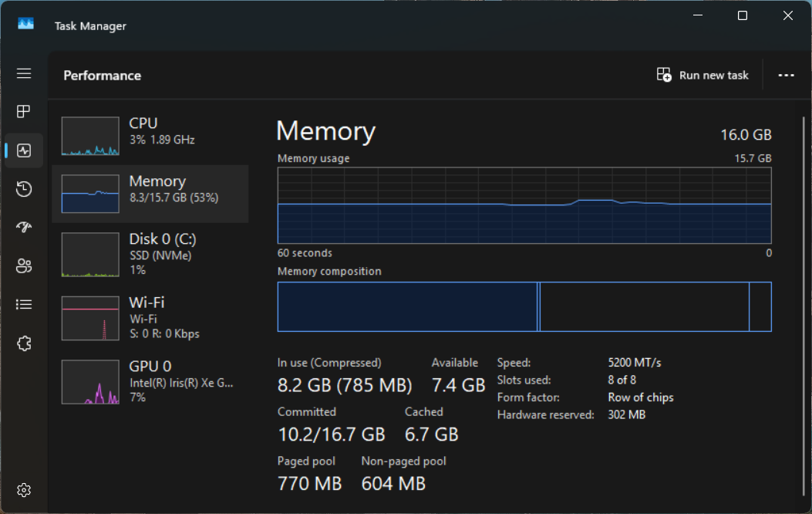812x514 pixels.
Task: Open the Startup apps page icon
Action: click(24, 228)
